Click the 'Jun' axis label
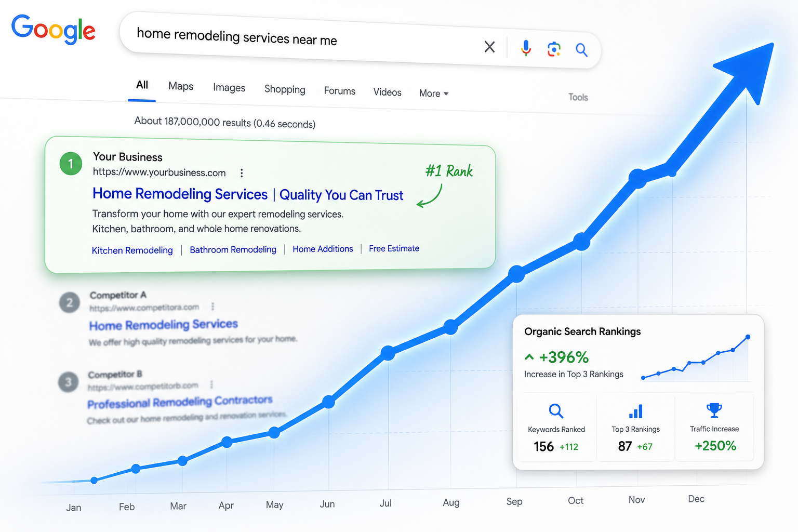Viewport: 798px width, 532px height. point(327,504)
